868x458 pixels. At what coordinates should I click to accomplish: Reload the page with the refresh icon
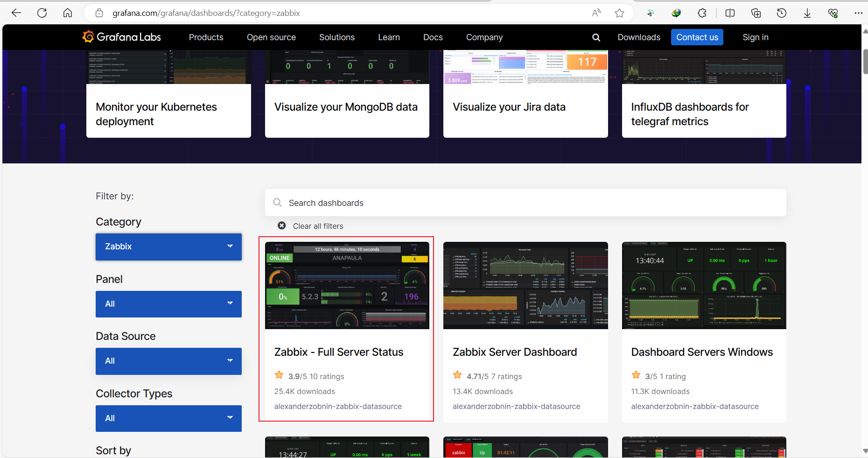(42, 13)
